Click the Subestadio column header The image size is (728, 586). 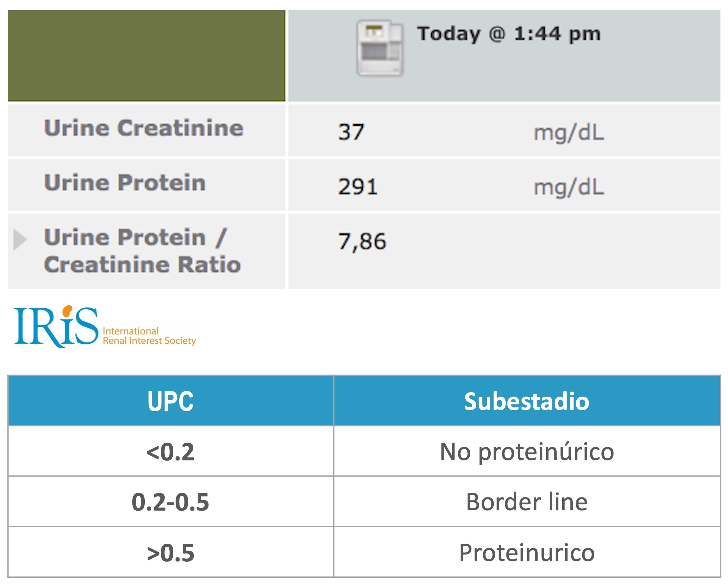click(527, 401)
